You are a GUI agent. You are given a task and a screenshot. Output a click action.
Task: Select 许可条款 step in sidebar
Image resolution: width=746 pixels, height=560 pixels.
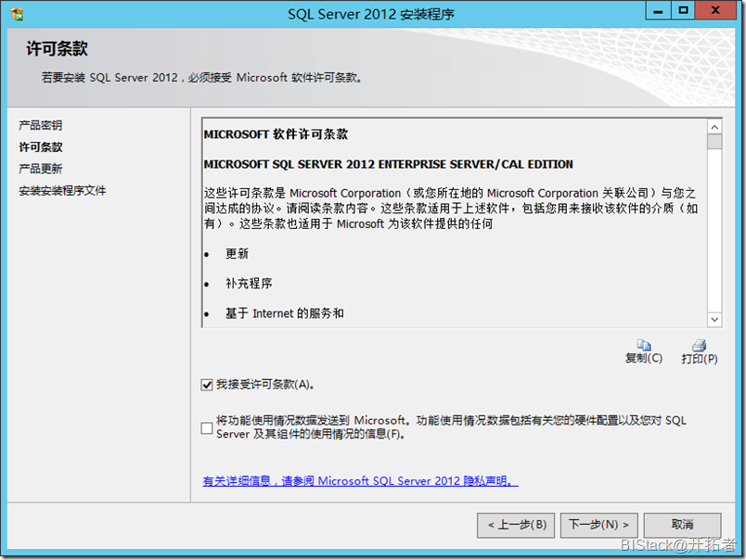[41, 146]
